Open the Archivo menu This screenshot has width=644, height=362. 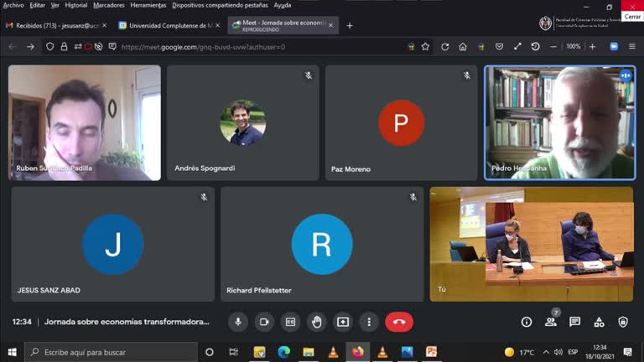[13, 5]
